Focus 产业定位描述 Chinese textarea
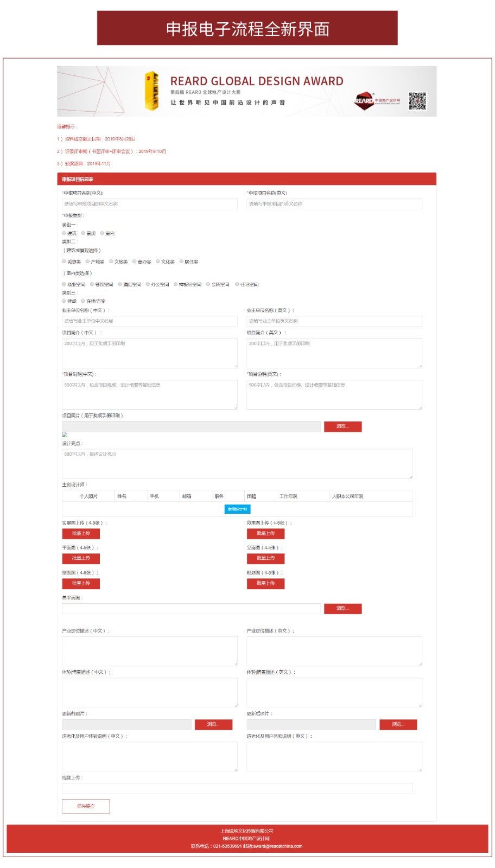This screenshot has height=868, width=495. click(x=150, y=652)
